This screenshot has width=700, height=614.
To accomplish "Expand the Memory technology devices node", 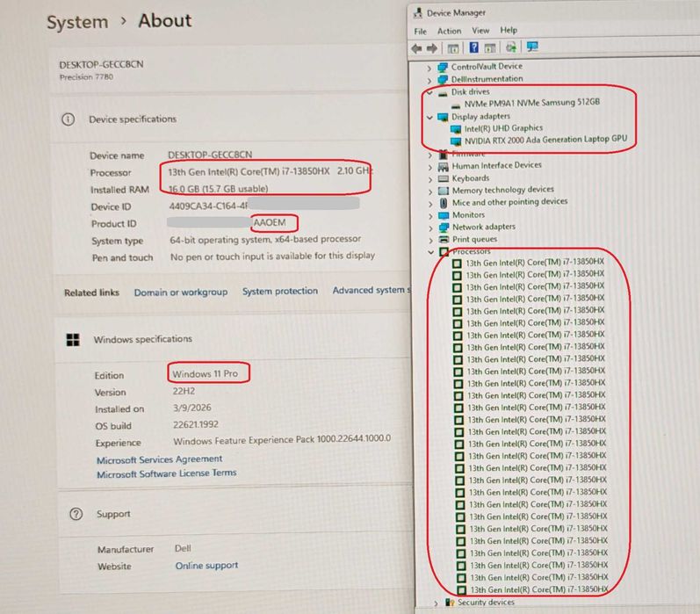I will (x=430, y=191).
